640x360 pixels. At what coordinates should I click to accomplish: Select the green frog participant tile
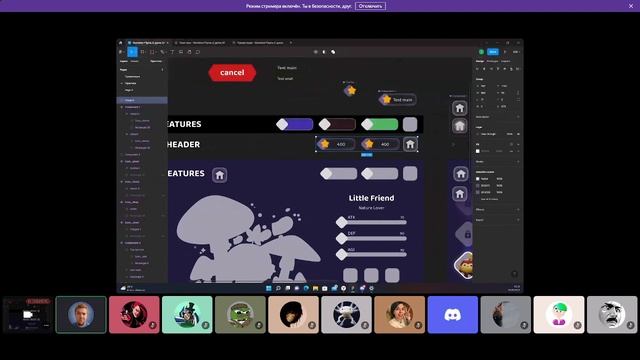tap(240, 315)
